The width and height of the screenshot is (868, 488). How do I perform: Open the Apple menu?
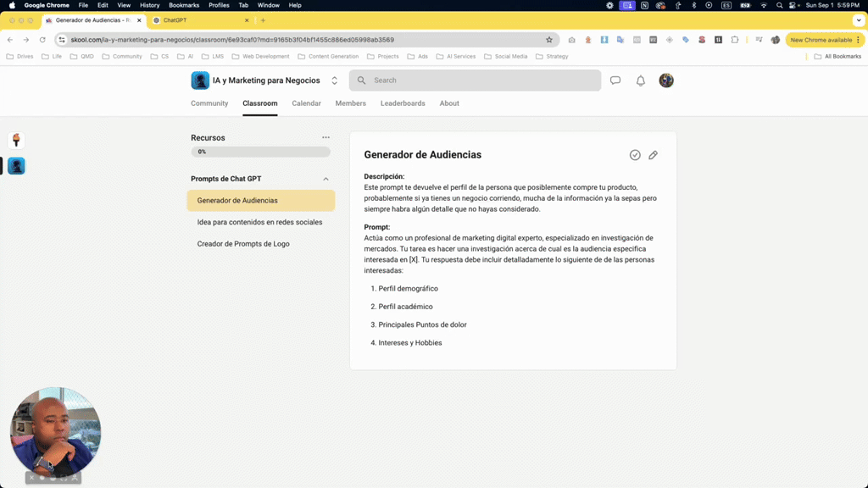tap(12, 5)
